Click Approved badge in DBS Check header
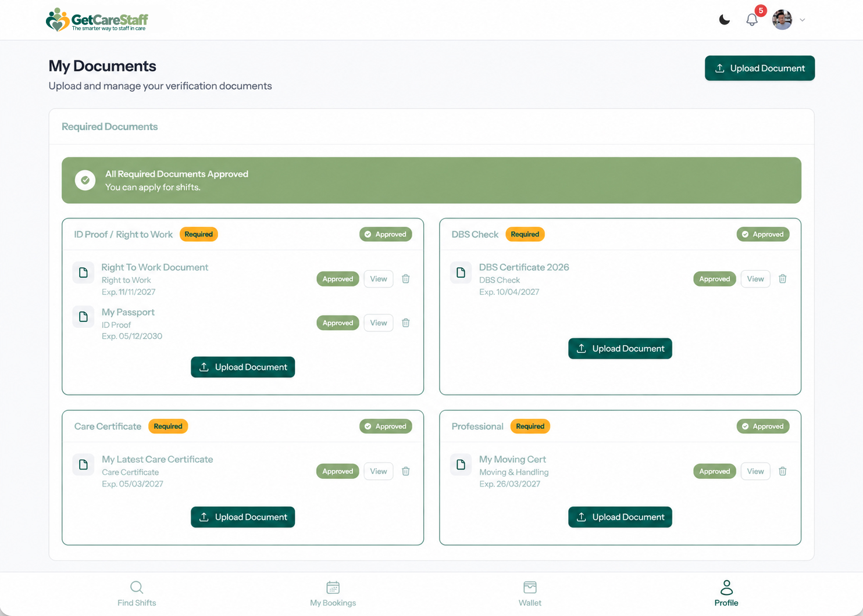 tap(763, 234)
